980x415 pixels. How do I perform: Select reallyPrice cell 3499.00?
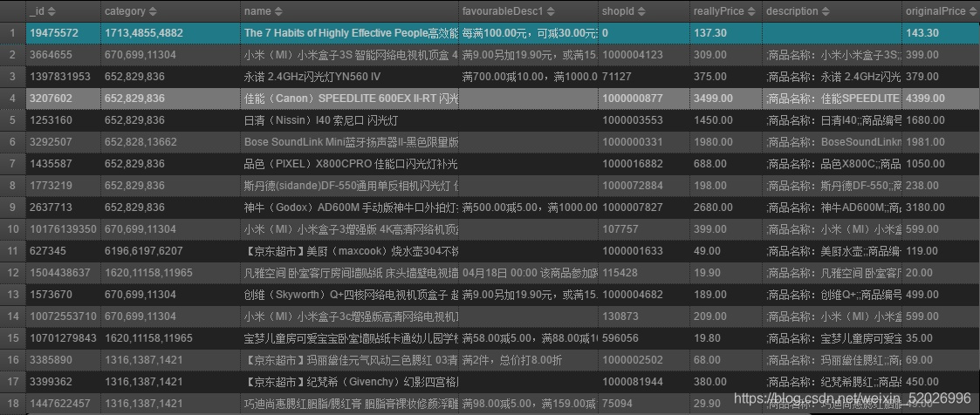point(726,99)
